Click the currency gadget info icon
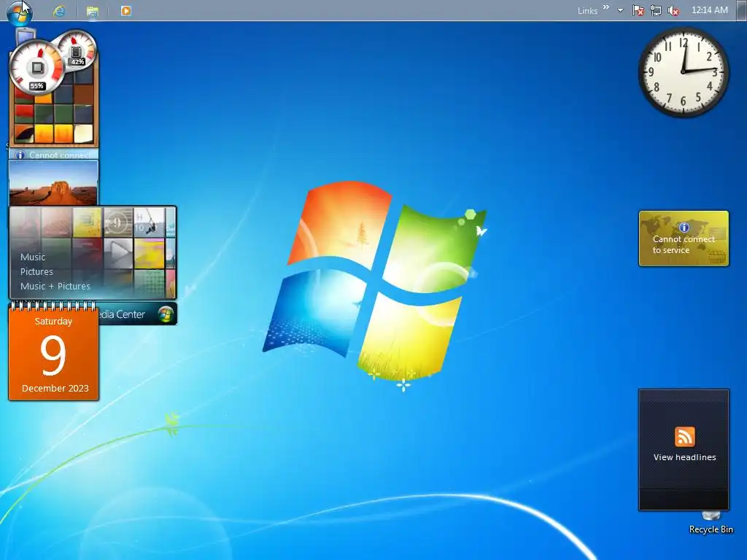747x560 pixels. [684, 227]
